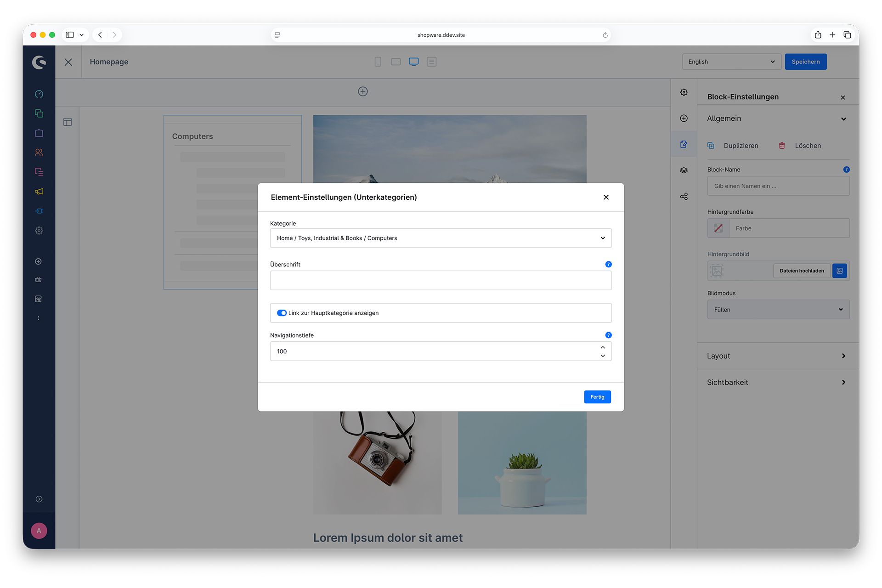
Task: Open the English language dropdown
Action: [x=732, y=62]
